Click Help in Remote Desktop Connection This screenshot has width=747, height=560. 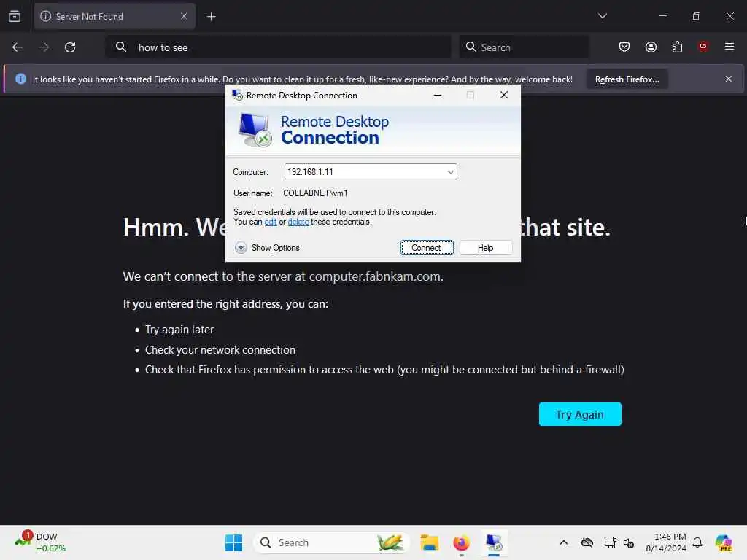tap(485, 248)
